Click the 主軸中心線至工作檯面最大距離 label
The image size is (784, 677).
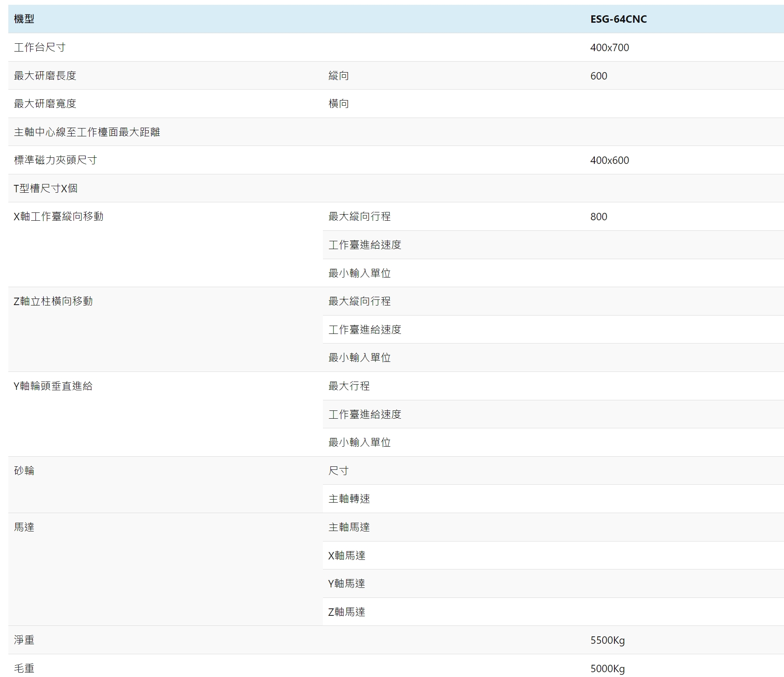coord(87,132)
